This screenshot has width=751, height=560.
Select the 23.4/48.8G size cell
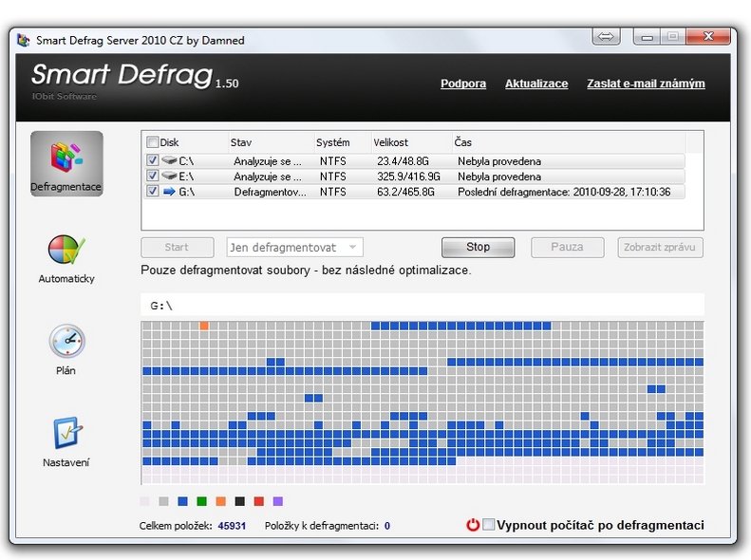[x=403, y=161]
